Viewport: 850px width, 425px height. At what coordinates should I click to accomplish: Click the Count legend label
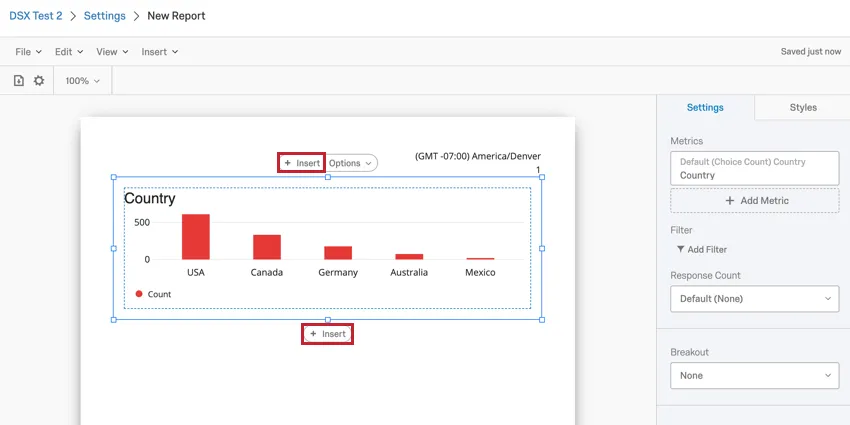(x=159, y=294)
